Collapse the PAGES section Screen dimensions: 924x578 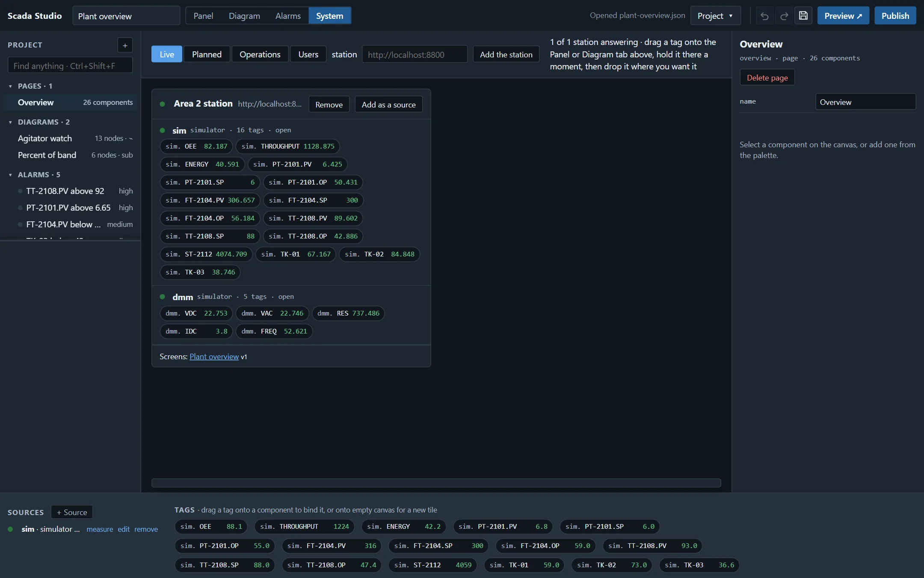tap(10, 86)
